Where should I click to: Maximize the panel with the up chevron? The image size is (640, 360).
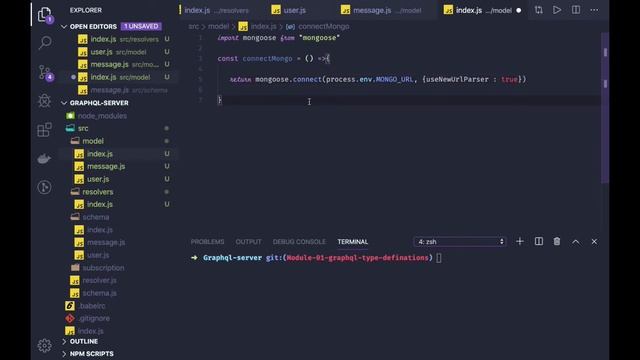click(576, 242)
